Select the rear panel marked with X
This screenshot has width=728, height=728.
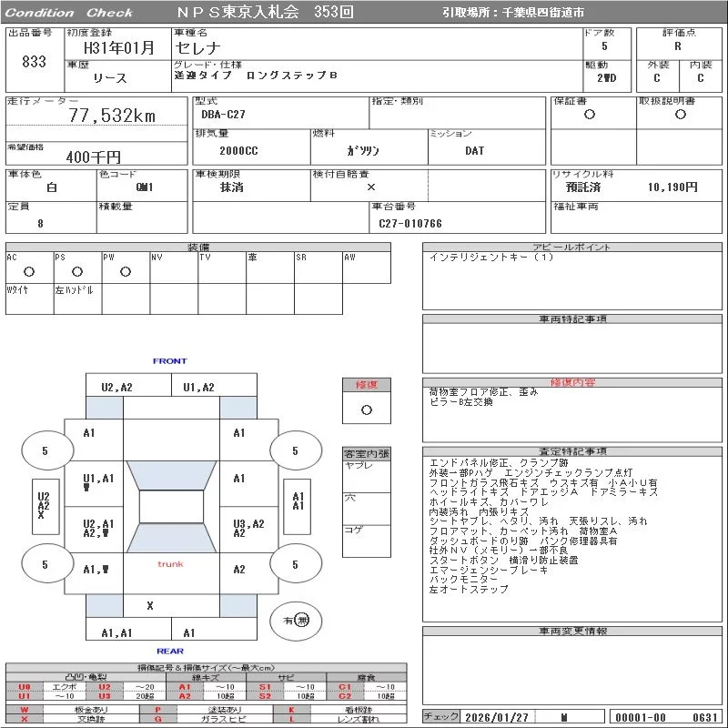[x=150, y=605]
